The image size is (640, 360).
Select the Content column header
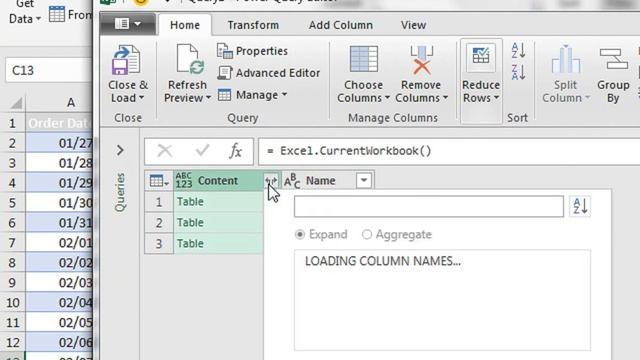[217, 180]
